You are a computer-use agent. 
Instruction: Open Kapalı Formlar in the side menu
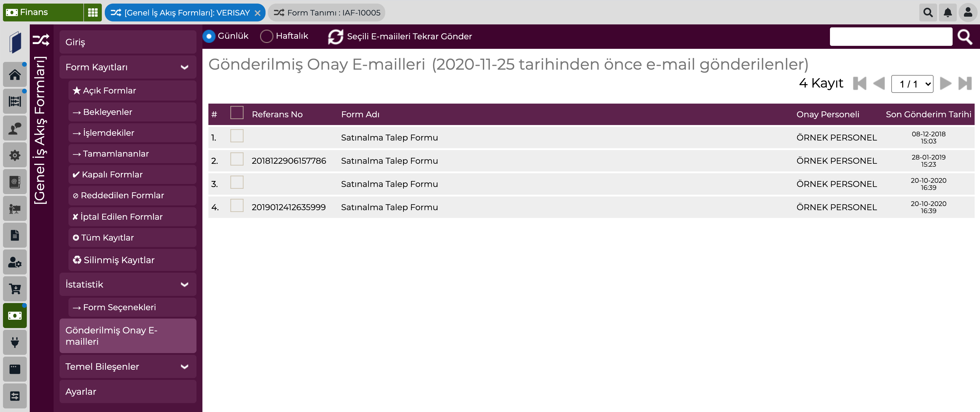pyautogui.click(x=132, y=175)
